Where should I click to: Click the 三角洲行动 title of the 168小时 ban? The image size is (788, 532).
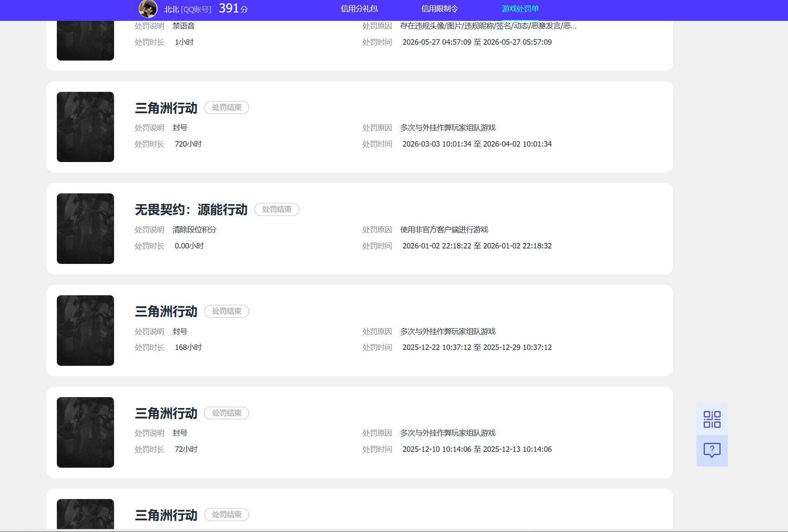tap(166, 312)
